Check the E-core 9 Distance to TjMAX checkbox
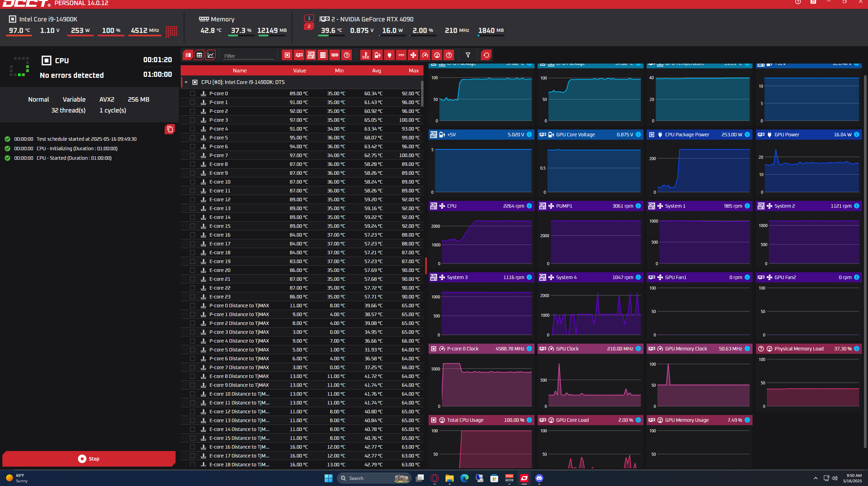 coord(193,385)
